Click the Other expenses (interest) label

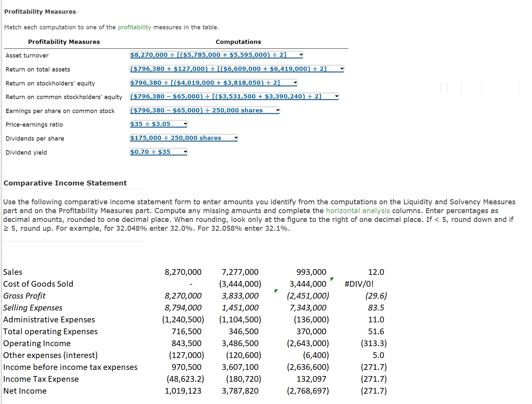point(51,355)
